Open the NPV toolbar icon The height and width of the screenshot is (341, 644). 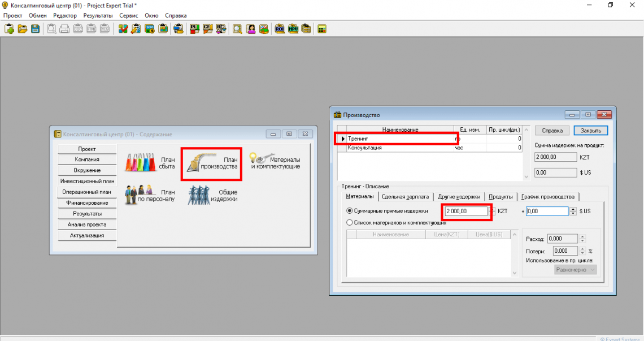(x=293, y=29)
